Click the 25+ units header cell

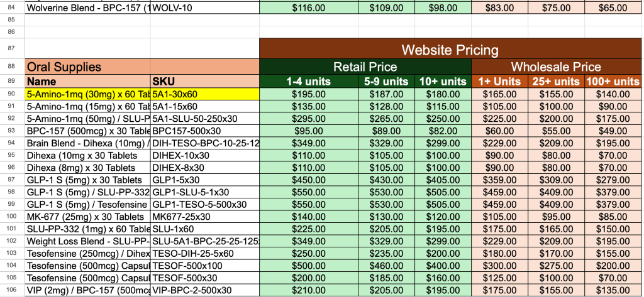[x=557, y=81]
